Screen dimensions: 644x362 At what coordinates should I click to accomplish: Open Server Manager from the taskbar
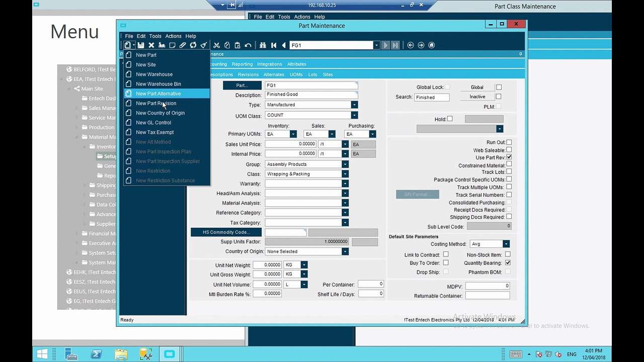71,354
